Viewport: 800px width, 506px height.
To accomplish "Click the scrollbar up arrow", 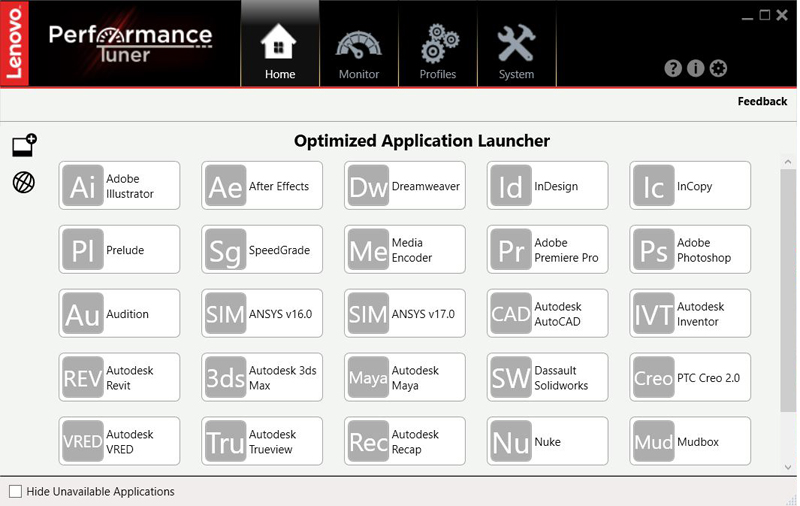I will tap(788, 162).
